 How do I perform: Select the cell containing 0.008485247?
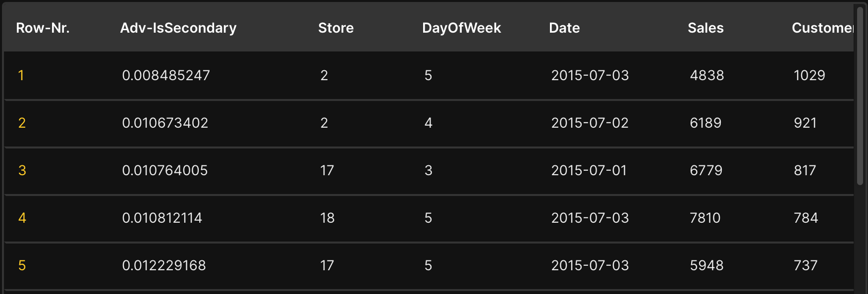click(x=166, y=75)
